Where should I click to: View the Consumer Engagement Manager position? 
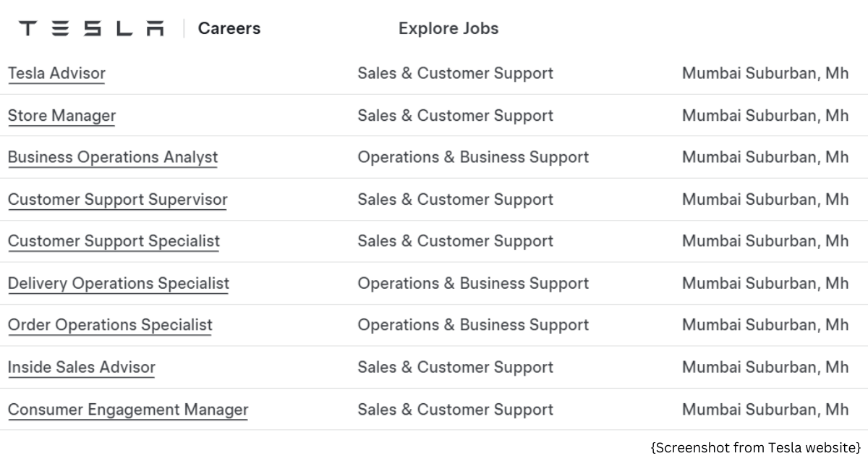(x=128, y=410)
